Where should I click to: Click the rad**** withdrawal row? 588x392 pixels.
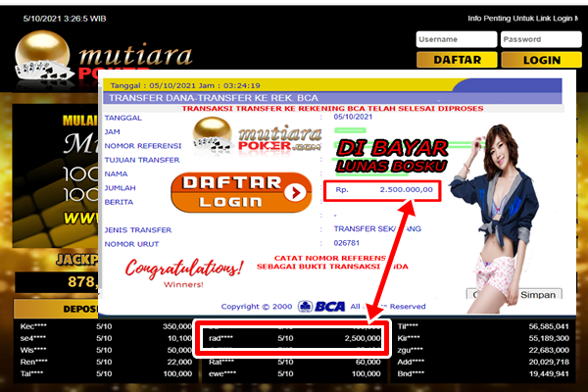point(294,338)
